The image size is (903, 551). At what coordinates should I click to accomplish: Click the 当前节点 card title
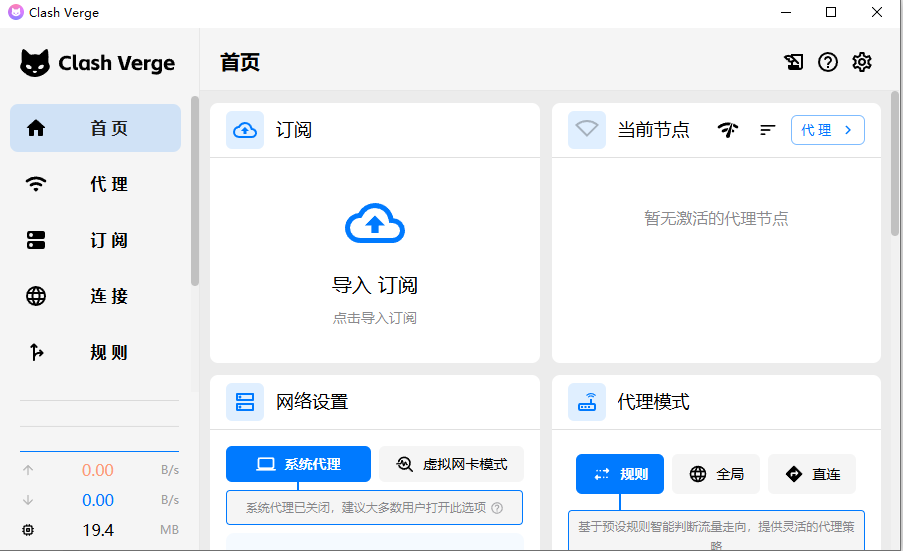(653, 130)
